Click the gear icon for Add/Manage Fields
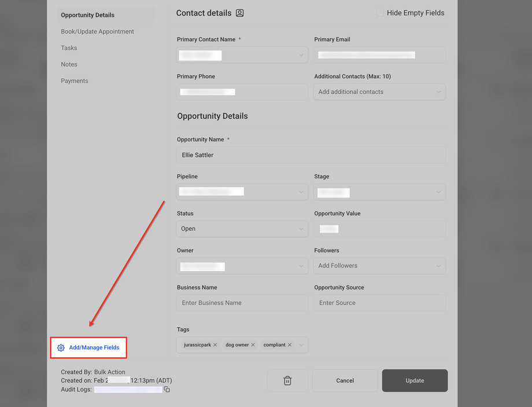 click(61, 347)
